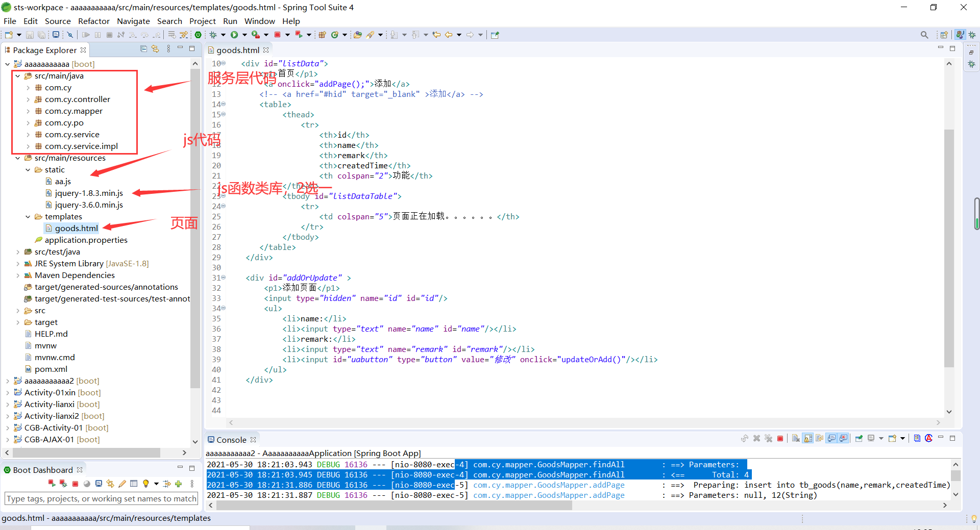Screen dimensions: 980x530
Task: Click the Remove All Terminated Launches icon in Console
Action: 768,439
